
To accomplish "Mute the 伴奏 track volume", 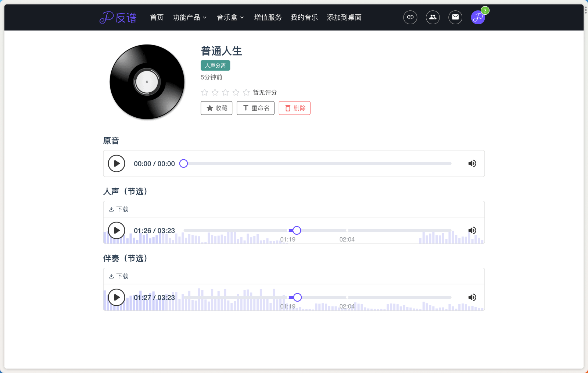I will 472,298.
